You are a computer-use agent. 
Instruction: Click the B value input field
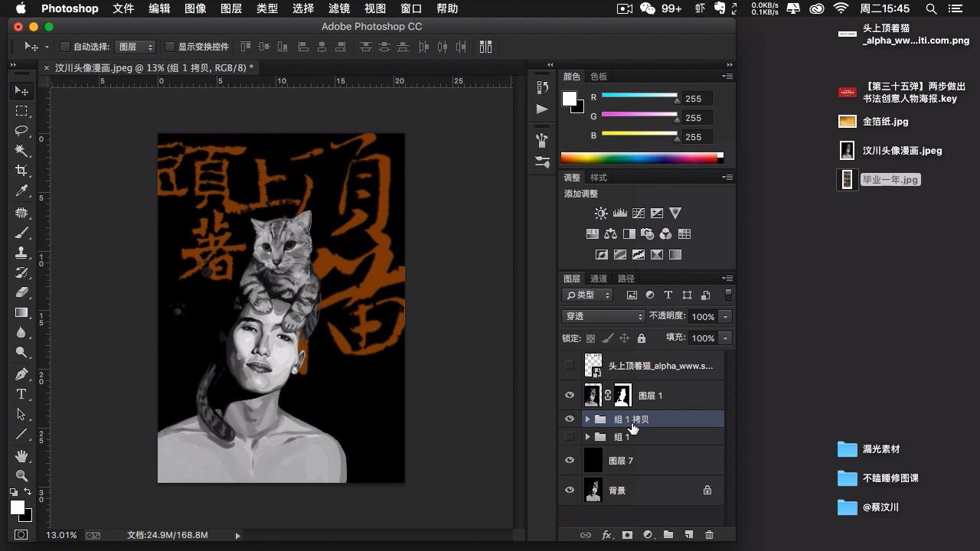(x=697, y=137)
